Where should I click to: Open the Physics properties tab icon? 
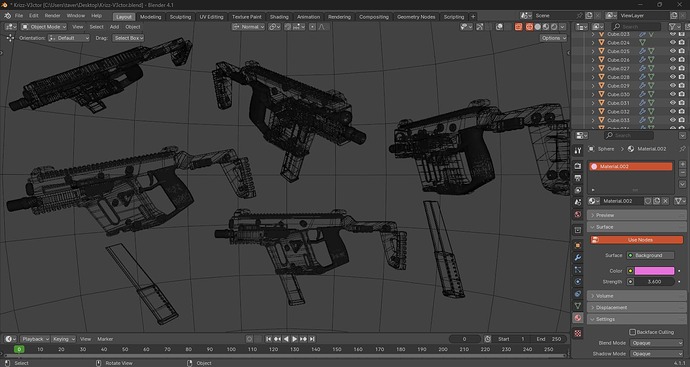(x=578, y=282)
